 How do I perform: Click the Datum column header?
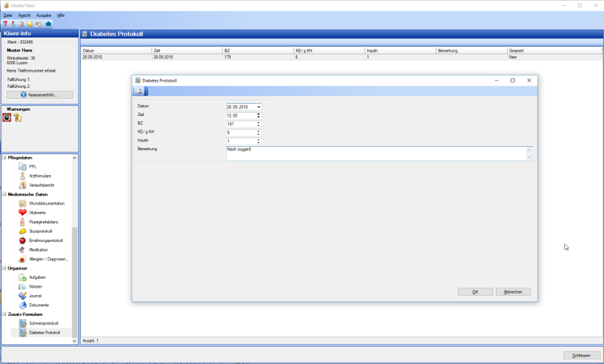(116, 50)
